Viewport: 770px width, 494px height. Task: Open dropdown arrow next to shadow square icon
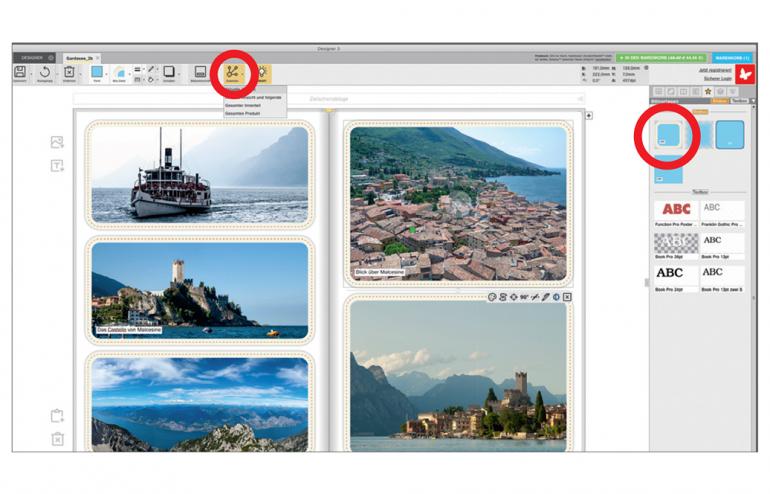coord(179,75)
